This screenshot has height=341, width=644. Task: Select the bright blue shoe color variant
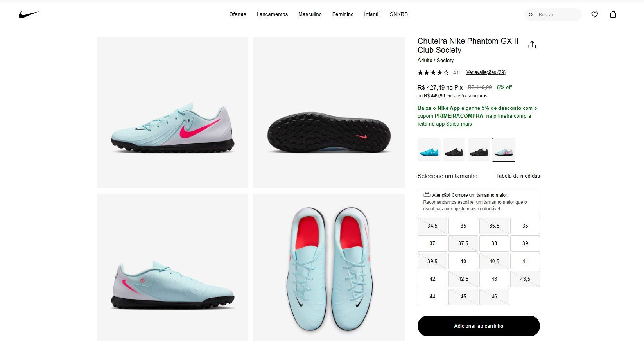pyautogui.click(x=429, y=150)
